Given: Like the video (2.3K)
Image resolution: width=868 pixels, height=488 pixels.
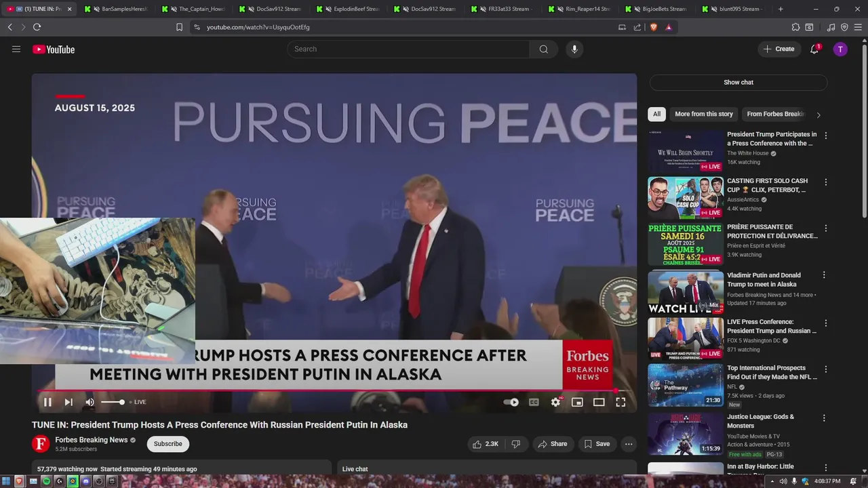Looking at the screenshot, I should (x=485, y=444).
